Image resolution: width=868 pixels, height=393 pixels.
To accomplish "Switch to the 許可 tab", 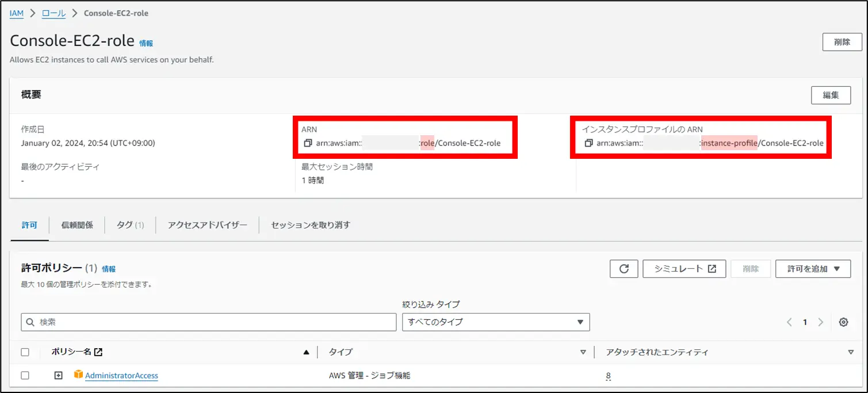I will 29,225.
